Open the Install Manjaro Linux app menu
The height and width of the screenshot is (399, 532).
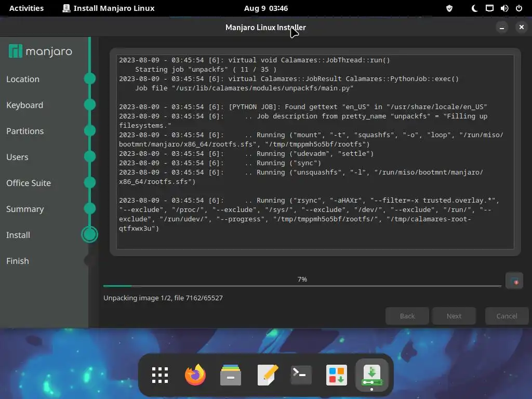[109, 8]
